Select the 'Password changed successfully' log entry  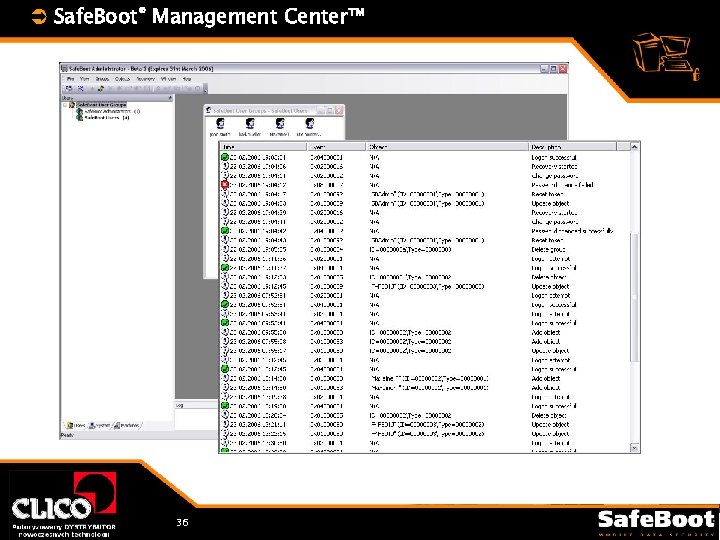tap(425, 231)
